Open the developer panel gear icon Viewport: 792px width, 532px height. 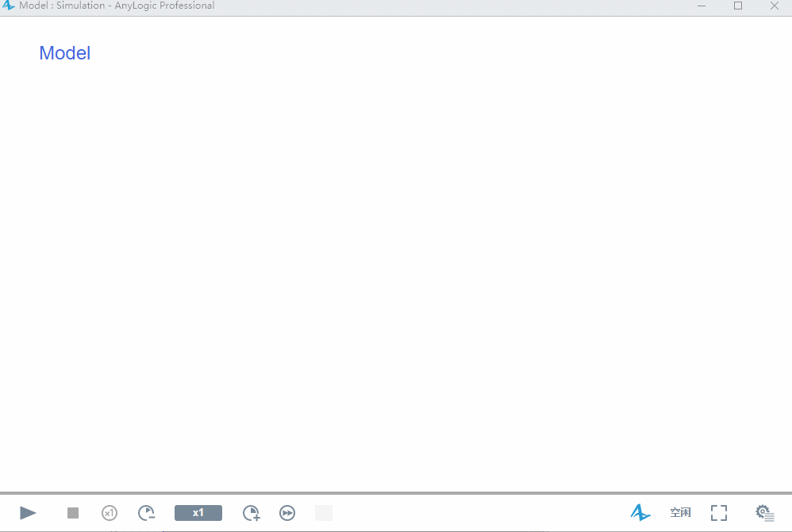coord(765,513)
